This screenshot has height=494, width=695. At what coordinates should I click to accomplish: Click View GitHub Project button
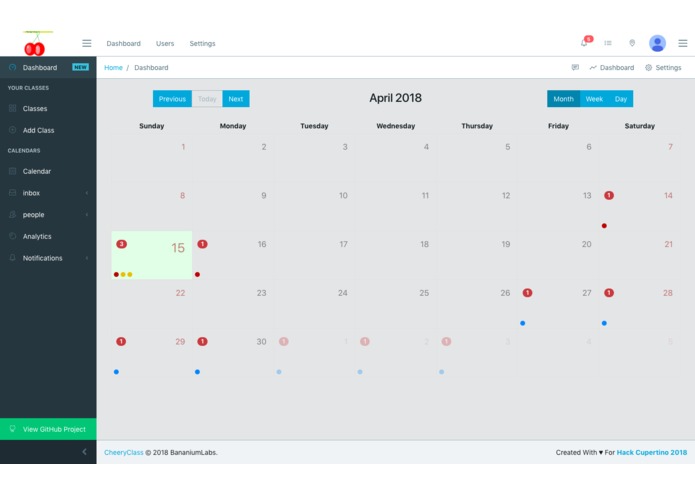(48, 429)
